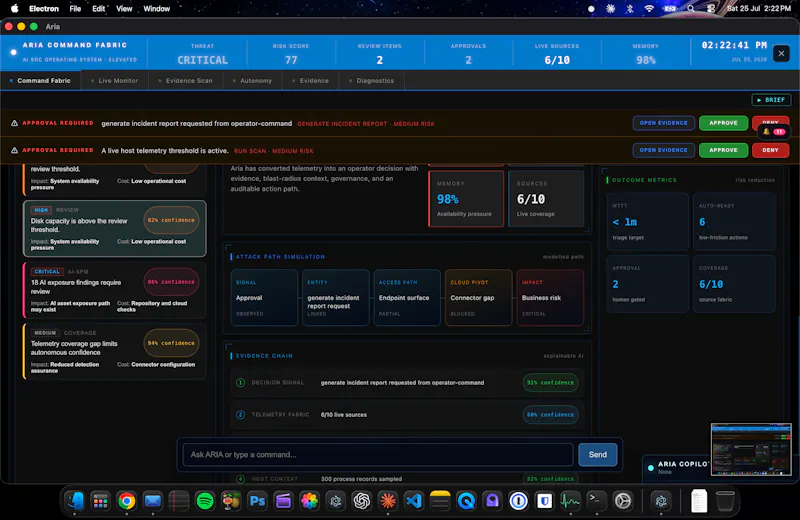The image size is (800, 520).
Task: Click the 60% confidence pill on telemetry fabric
Action: pyautogui.click(x=550, y=414)
